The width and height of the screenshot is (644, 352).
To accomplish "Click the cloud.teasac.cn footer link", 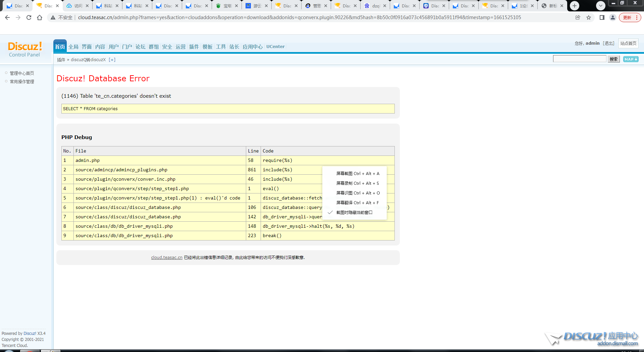I will (x=167, y=258).
